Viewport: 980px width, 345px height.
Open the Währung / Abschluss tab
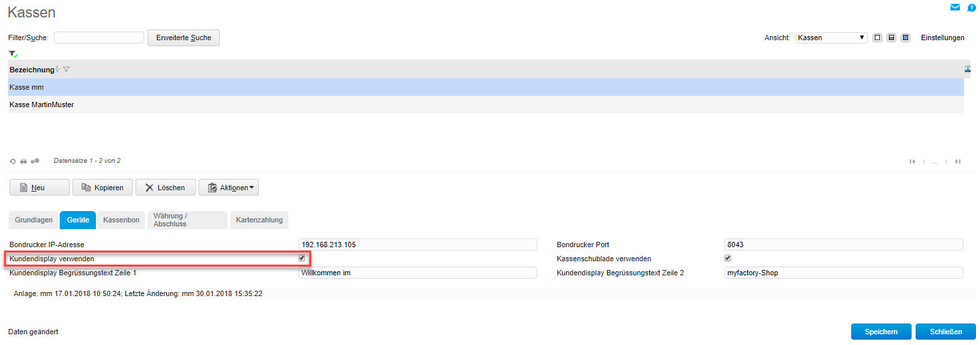pos(187,220)
